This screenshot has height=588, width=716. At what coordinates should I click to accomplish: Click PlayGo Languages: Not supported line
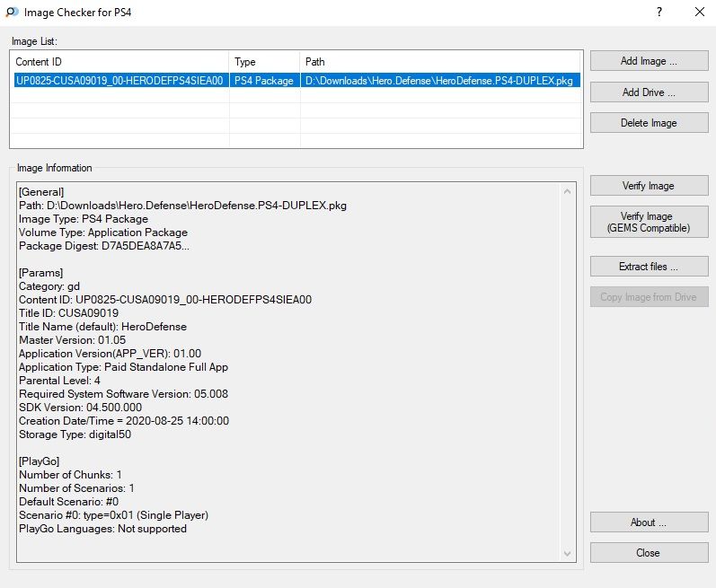tap(102, 529)
